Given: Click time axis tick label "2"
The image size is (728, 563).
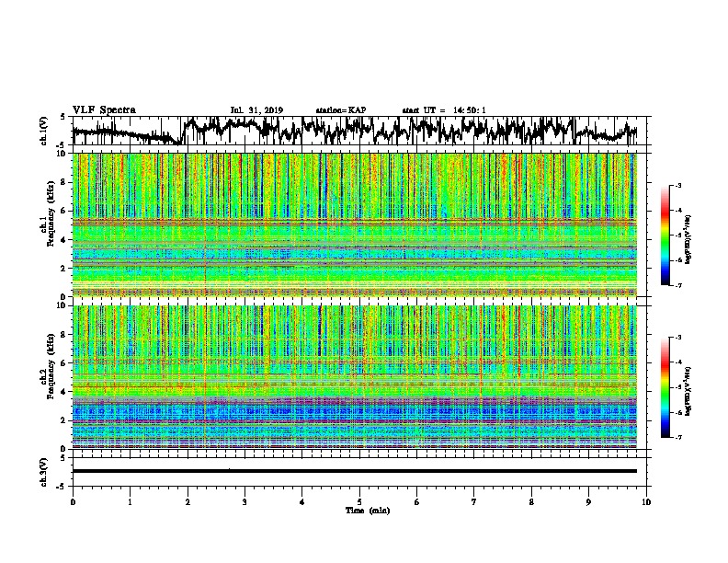Looking at the screenshot, I should (188, 502).
